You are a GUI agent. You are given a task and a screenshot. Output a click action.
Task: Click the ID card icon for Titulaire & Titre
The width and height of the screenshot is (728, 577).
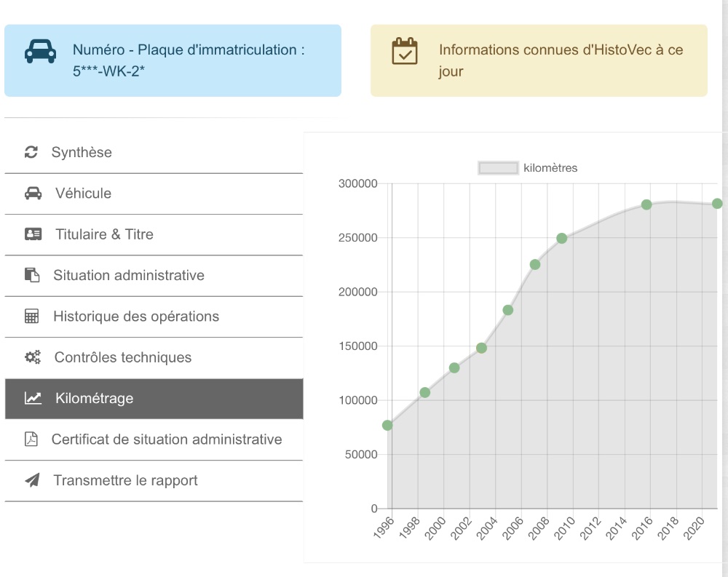[33, 234]
